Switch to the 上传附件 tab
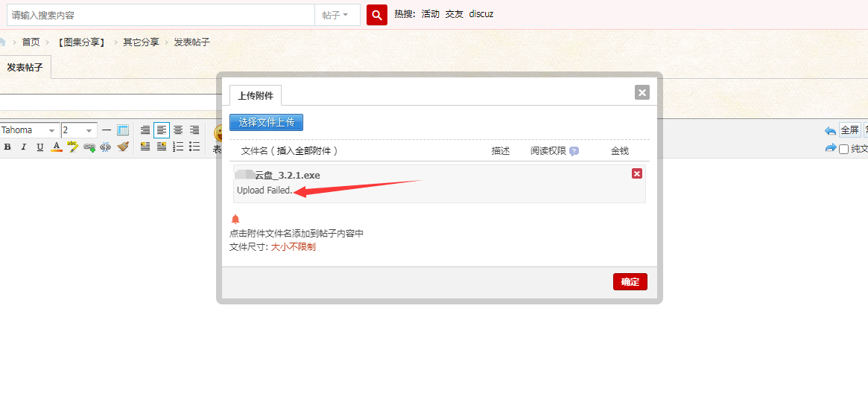Image resolution: width=868 pixels, height=419 pixels. coord(256,95)
